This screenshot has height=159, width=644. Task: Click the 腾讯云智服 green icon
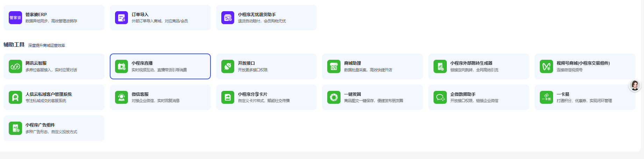(15, 66)
